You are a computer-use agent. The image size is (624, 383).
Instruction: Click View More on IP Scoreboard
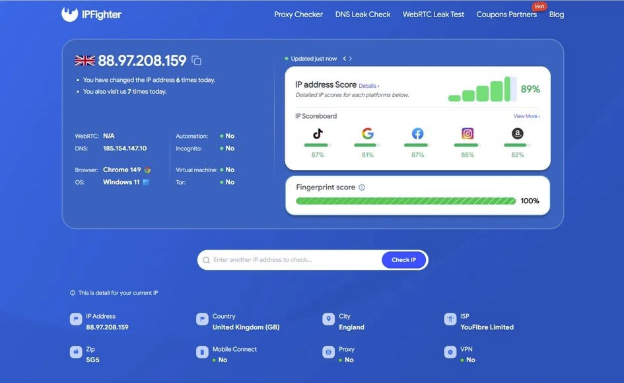click(x=526, y=116)
